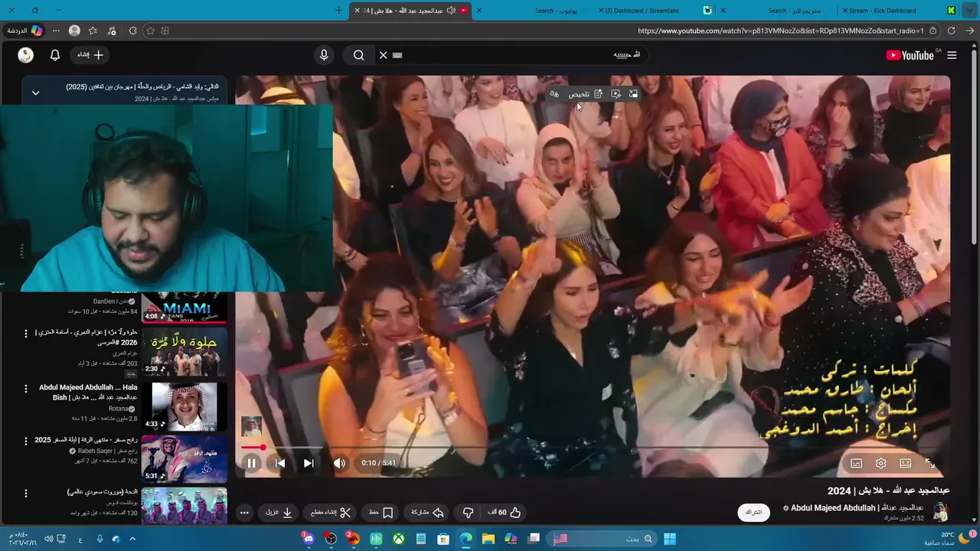Download the video via تنزيل button

tap(279, 512)
